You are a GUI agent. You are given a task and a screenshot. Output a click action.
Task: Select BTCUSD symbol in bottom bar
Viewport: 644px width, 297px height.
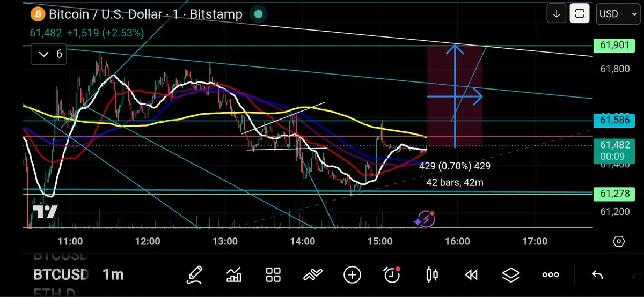pyautogui.click(x=61, y=275)
